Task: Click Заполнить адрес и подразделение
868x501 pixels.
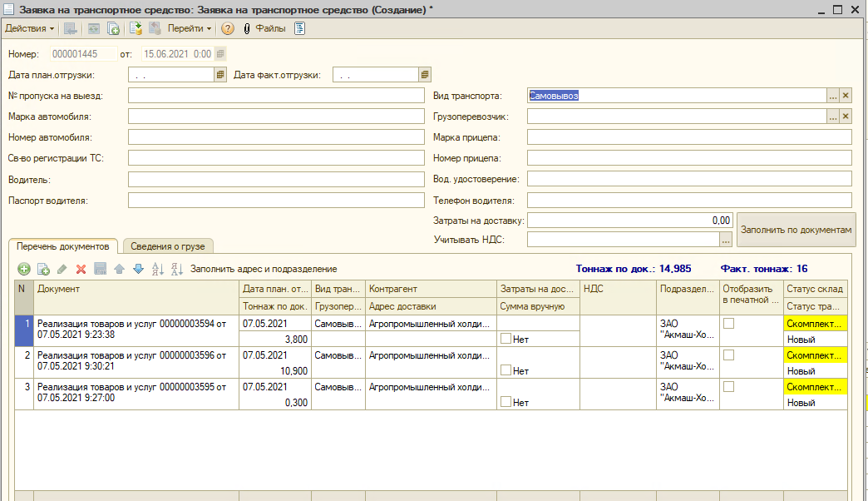Action: 264,270
